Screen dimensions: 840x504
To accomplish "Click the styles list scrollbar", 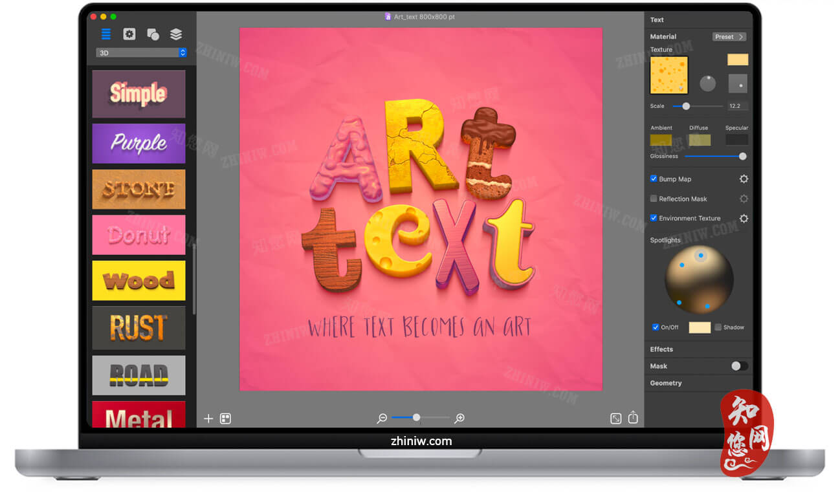I will pyautogui.click(x=193, y=278).
